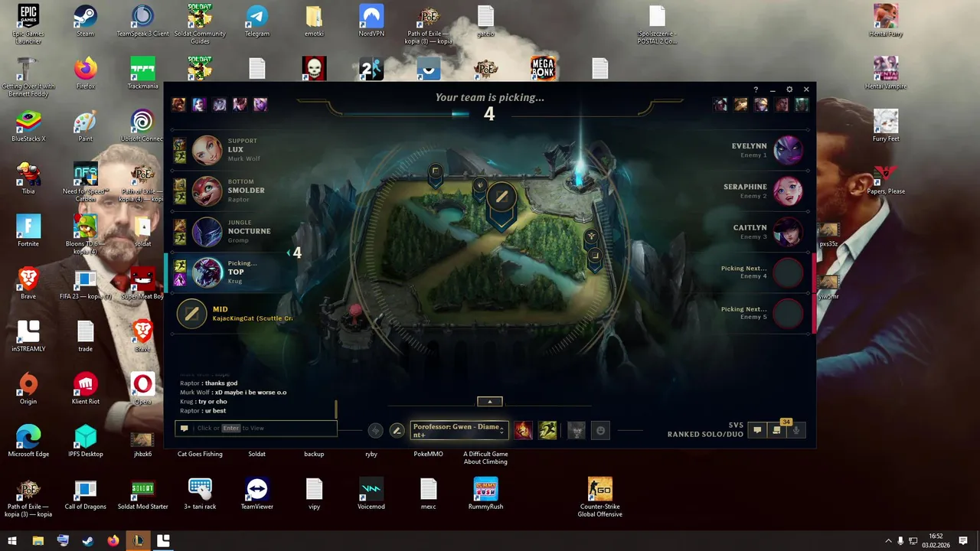Show hidden system tray icons chevron
The width and height of the screenshot is (980, 551).
click(888, 540)
